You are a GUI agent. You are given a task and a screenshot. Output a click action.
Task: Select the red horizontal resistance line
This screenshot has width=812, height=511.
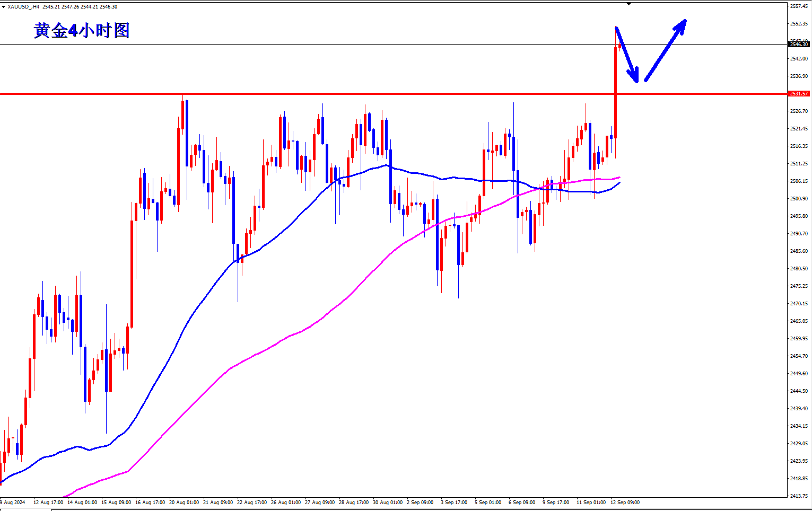[394, 94]
